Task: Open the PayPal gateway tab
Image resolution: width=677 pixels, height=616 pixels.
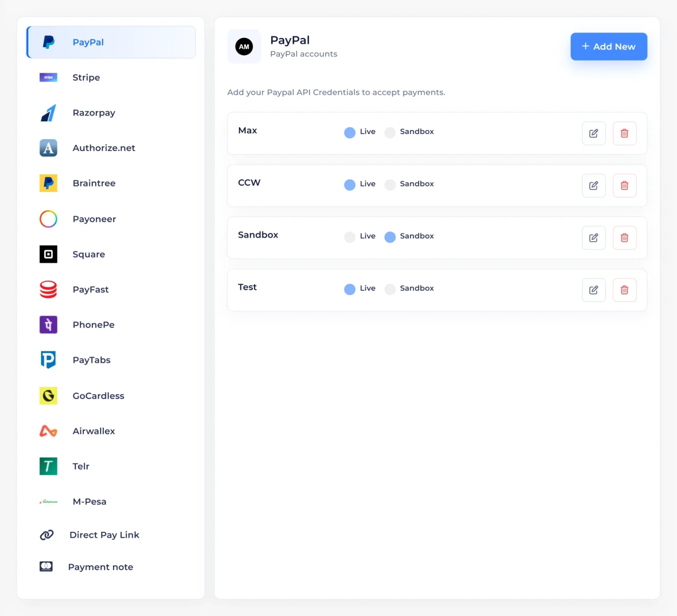Action: [111, 42]
